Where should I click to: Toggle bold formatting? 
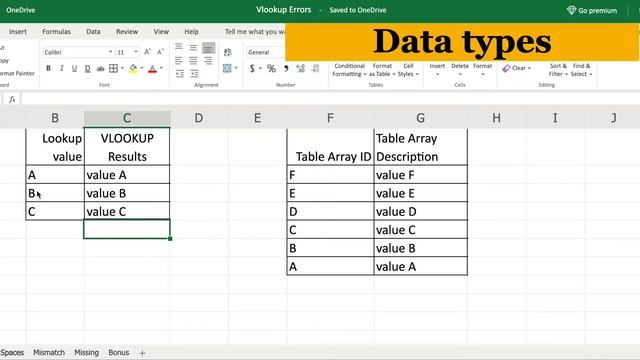[x=48, y=69]
